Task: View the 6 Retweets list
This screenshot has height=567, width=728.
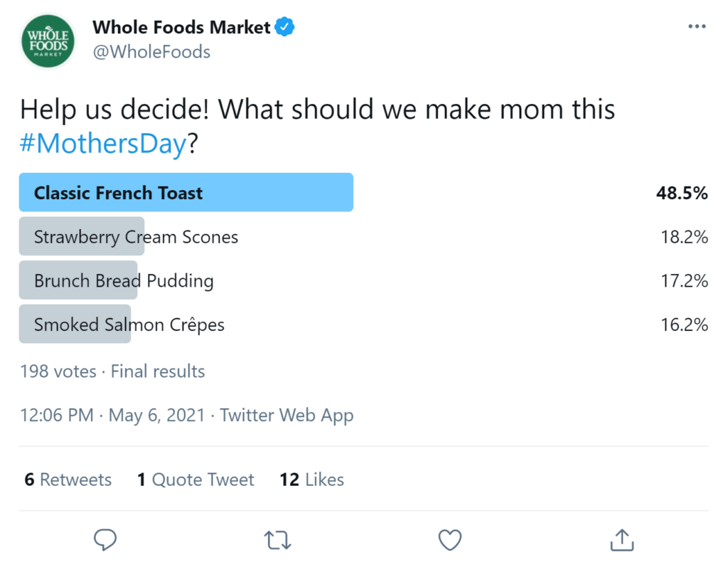Action: tap(68, 480)
